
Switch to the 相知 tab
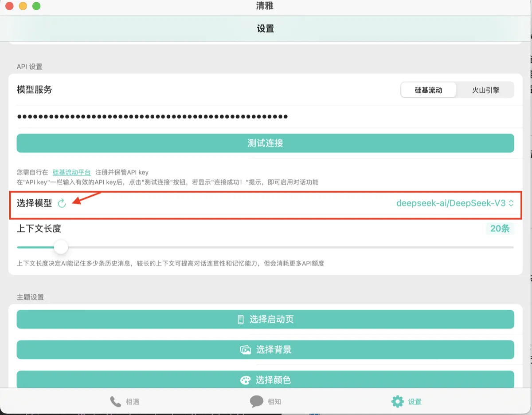pyautogui.click(x=265, y=402)
